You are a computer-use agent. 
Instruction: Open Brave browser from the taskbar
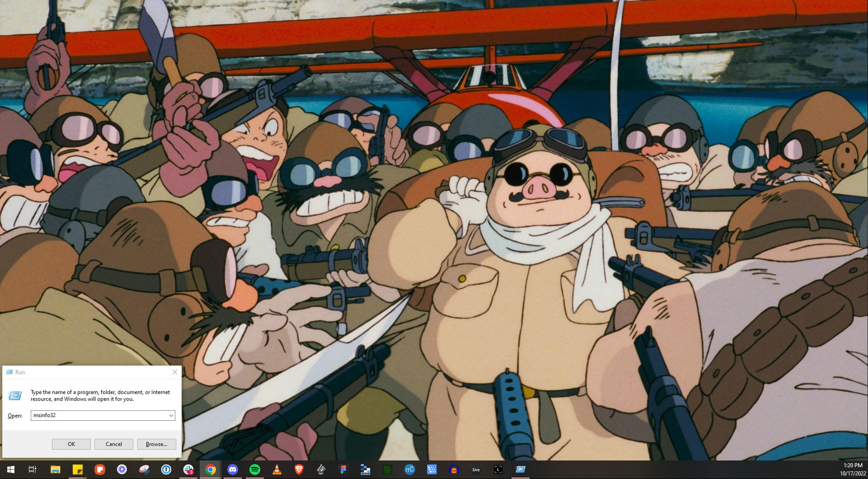pos(299,470)
